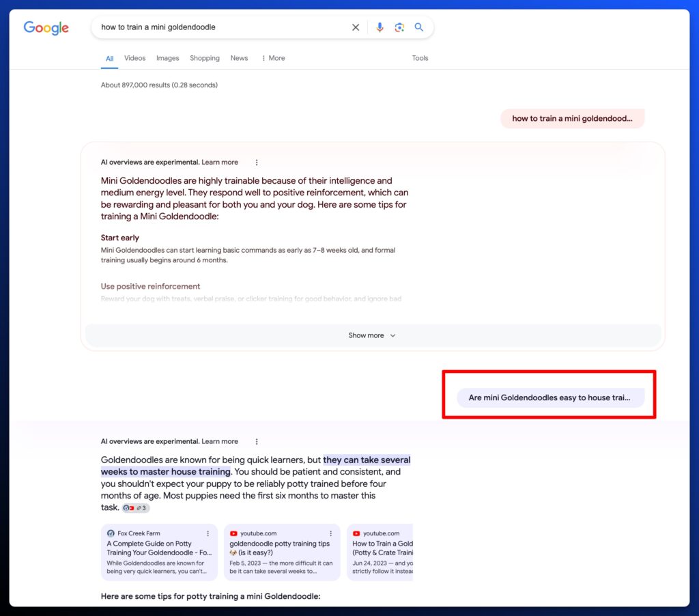Expand the AI overview with Show more
This screenshot has width=699, height=616.
pyautogui.click(x=372, y=335)
